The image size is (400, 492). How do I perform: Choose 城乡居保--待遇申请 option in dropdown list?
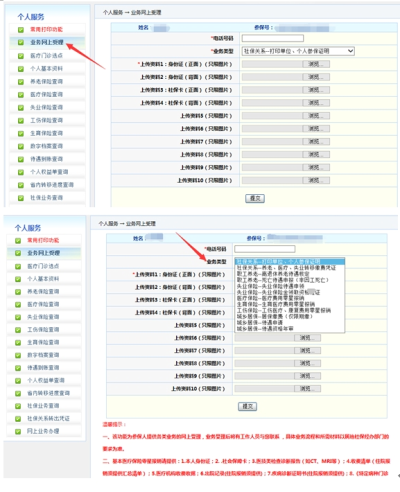click(260, 322)
